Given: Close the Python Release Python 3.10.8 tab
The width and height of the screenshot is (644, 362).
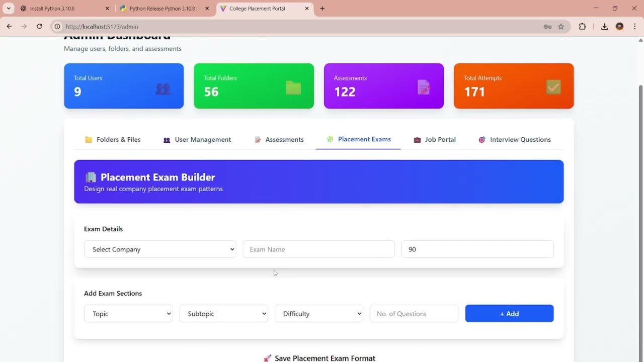Looking at the screenshot, I should pos(207,9).
